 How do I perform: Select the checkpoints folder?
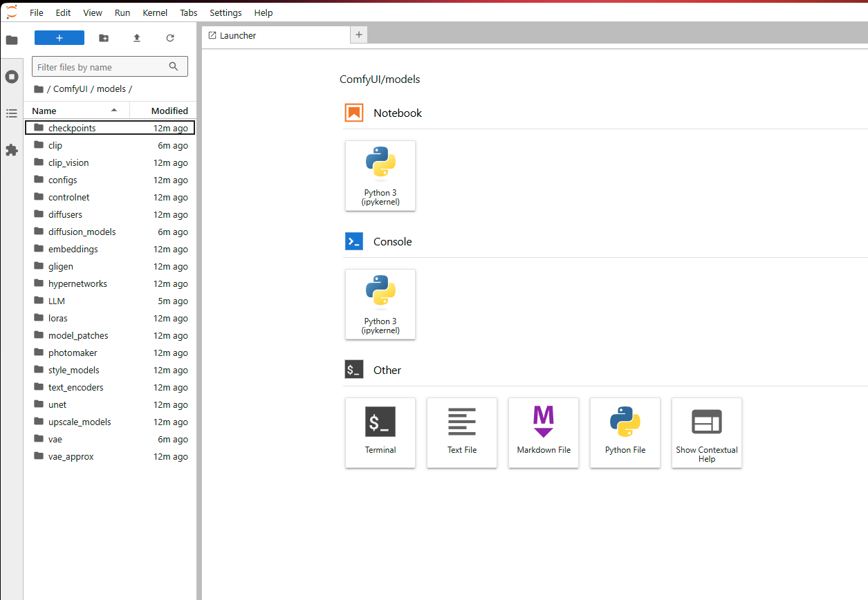[x=110, y=128]
